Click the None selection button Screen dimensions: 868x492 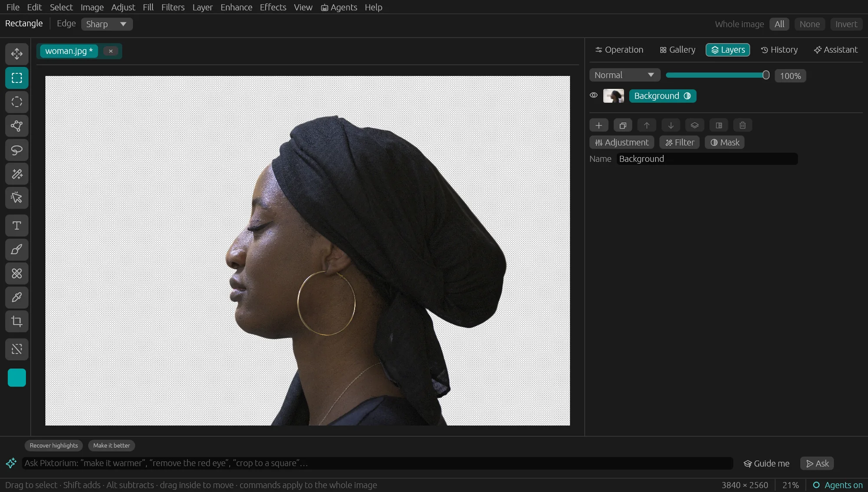pyautogui.click(x=809, y=24)
